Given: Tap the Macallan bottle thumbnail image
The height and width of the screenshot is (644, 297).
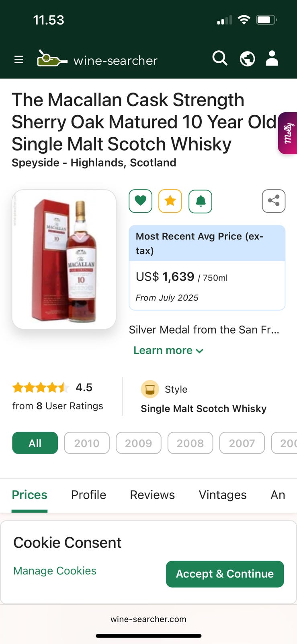Looking at the screenshot, I should tap(64, 259).
